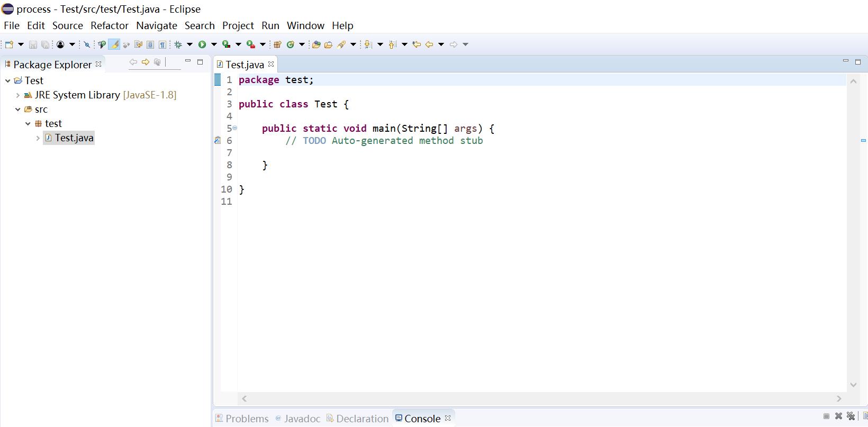
Task: Collapse the src folder node
Action: pos(17,110)
